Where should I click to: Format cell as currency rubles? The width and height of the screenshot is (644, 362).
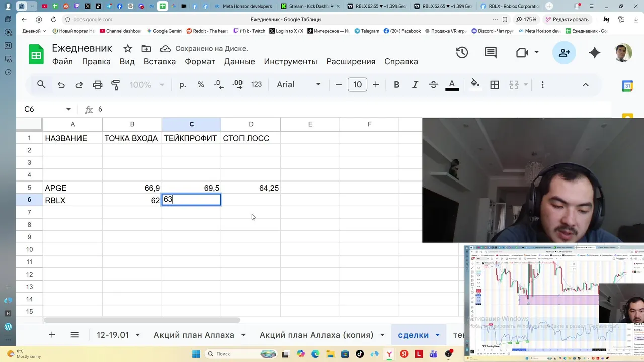click(x=183, y=85)
